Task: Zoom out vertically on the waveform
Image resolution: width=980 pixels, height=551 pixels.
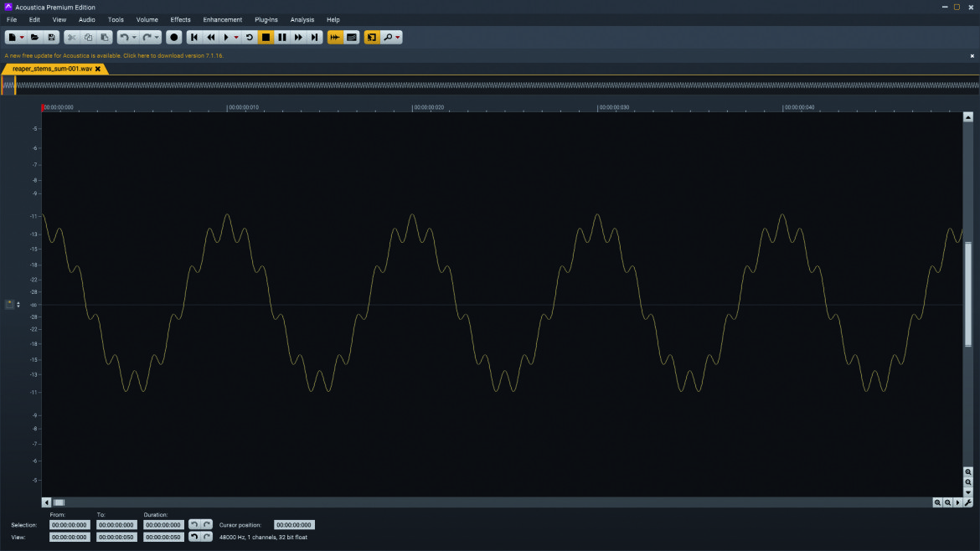Action: coord(968,482)
